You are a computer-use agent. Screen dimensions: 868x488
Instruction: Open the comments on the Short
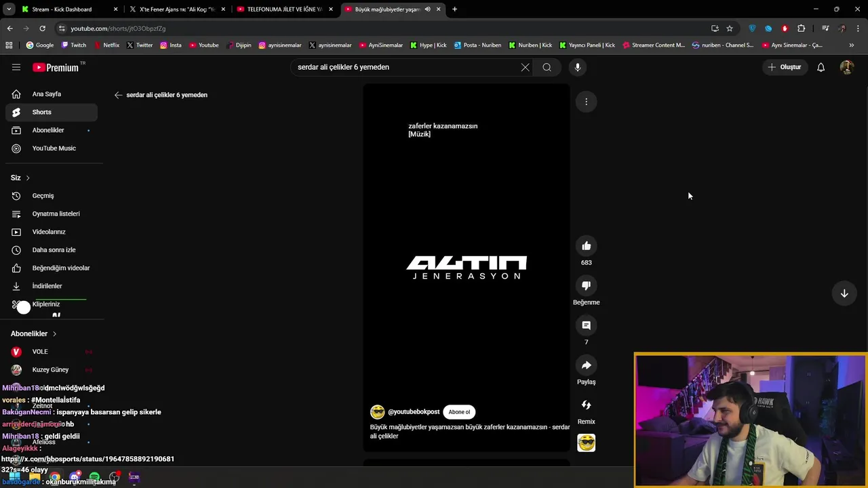click(x=587, y=325)
